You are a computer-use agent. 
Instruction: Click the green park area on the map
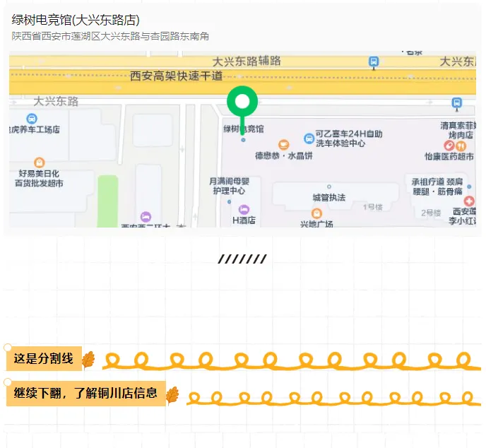(x=107, y=196)
